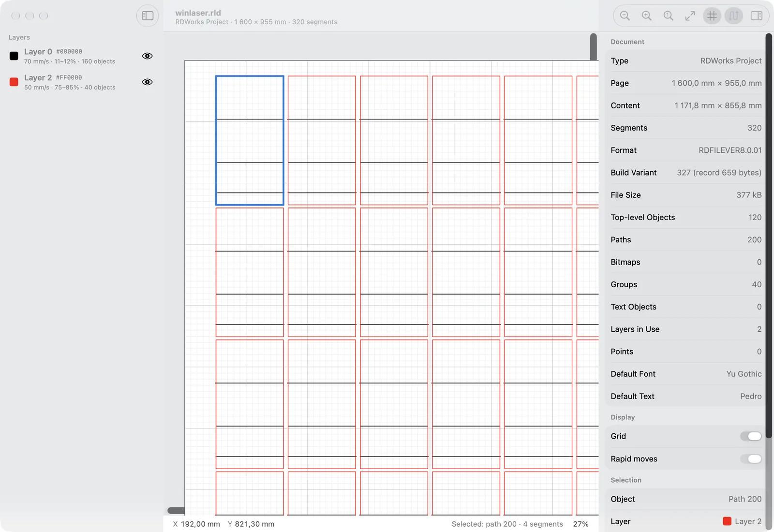This screenshot has height=532, width=774.
Task: Hide the right inspector panel
Action: click(x=757, y=16)
